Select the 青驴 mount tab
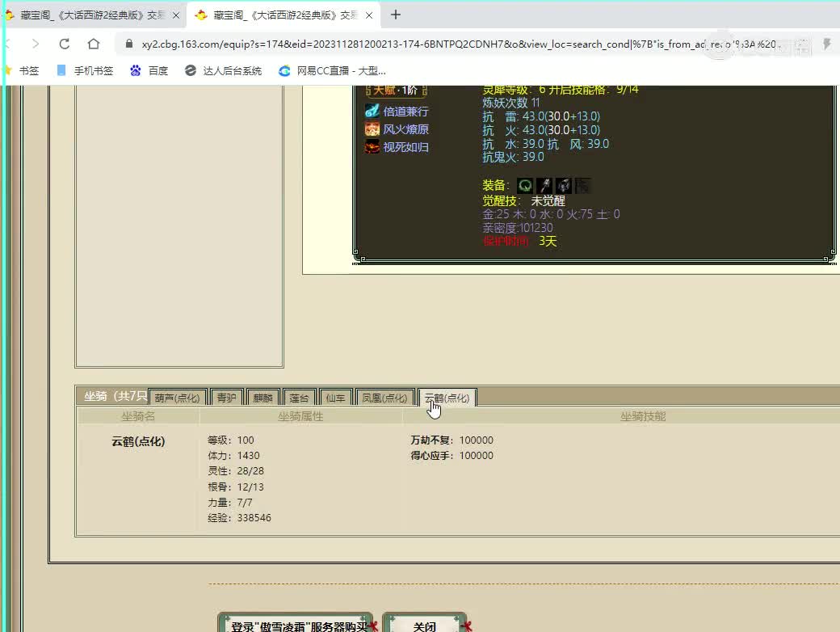Viewport: 840px width, 632px height. 227,398
